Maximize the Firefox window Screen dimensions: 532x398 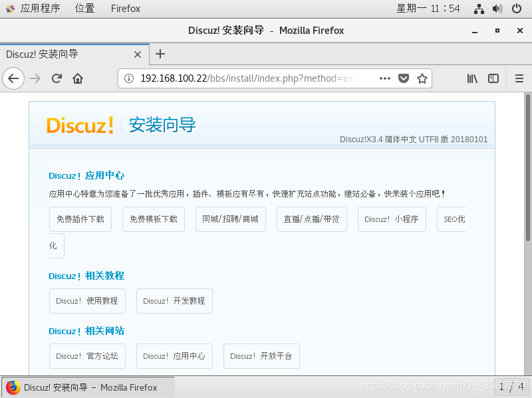point(497,31)
